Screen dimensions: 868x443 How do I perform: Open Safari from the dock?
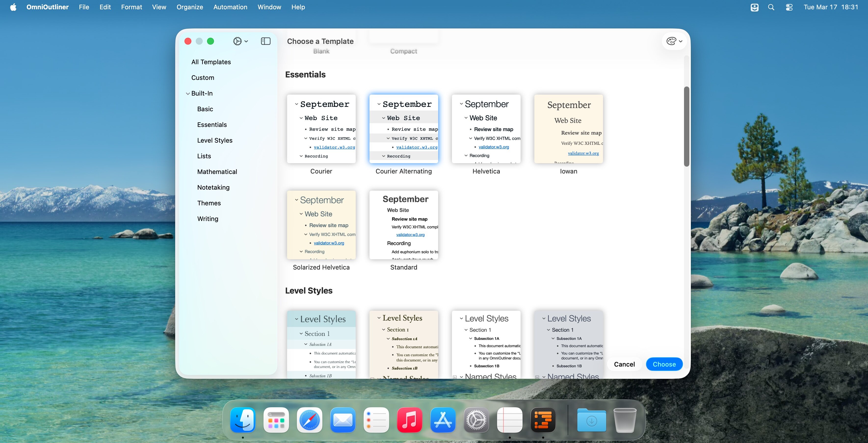pyautogui.click(x=309, y=420)
